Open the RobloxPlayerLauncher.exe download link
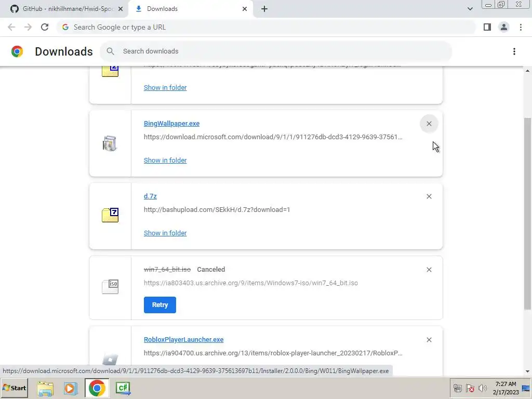Image resolution: width=532 pixels, height=399 pixels. [x=183, y=340]
